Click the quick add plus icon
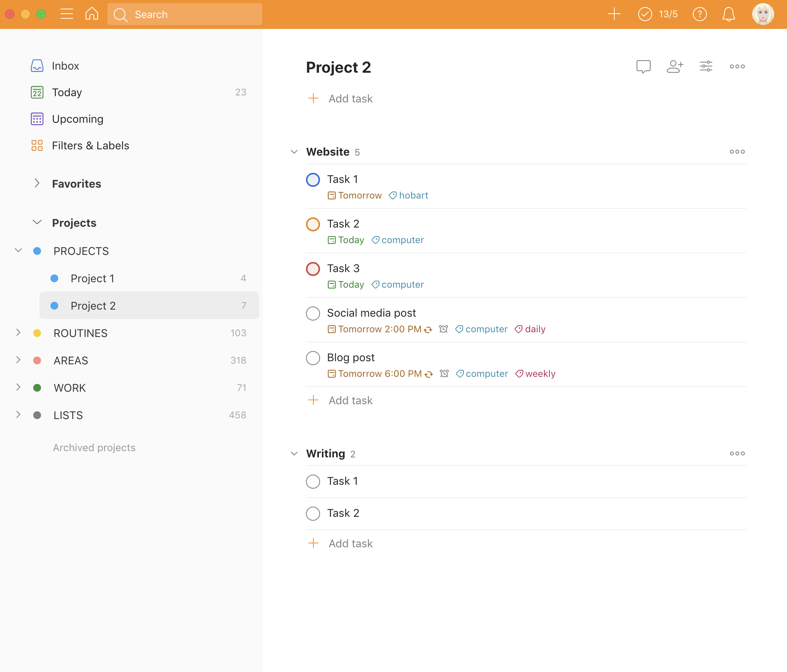787x672 pixels. (614, 14)
